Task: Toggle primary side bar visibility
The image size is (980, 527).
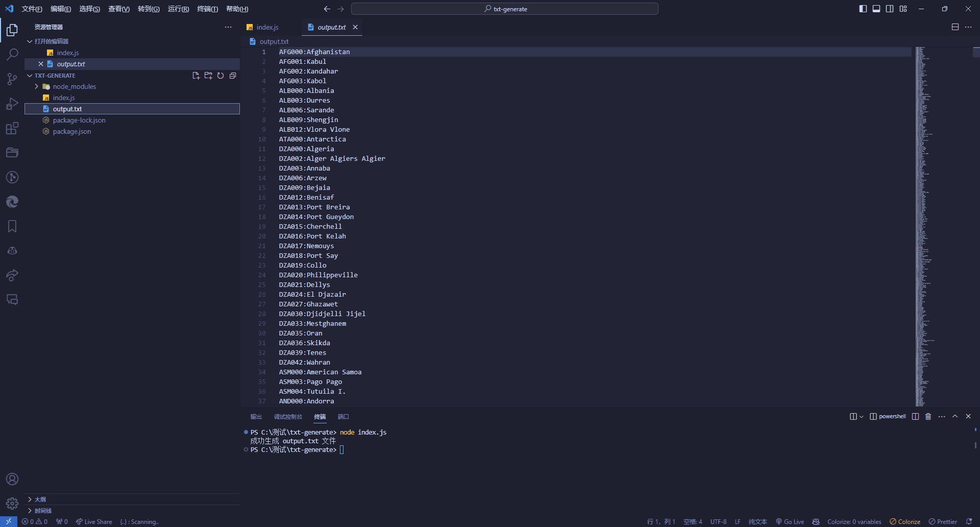Action: click(863, 9)
